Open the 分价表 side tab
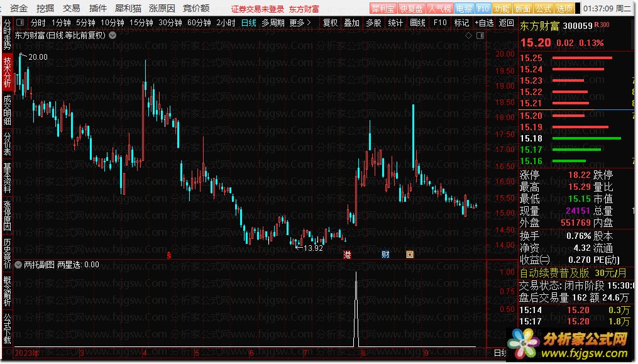Image resolution: width=638 pixels, height=364 pixels. pyautogui.click(x=8, y=143)
